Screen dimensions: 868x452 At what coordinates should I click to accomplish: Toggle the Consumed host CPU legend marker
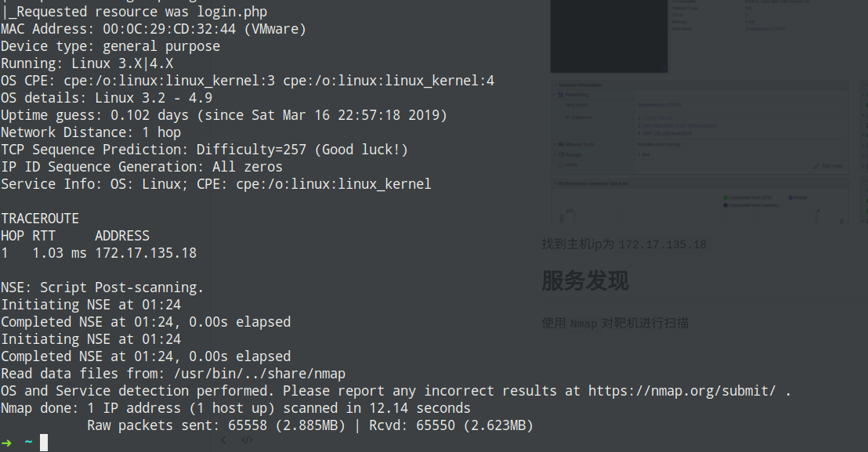(725, 197)
